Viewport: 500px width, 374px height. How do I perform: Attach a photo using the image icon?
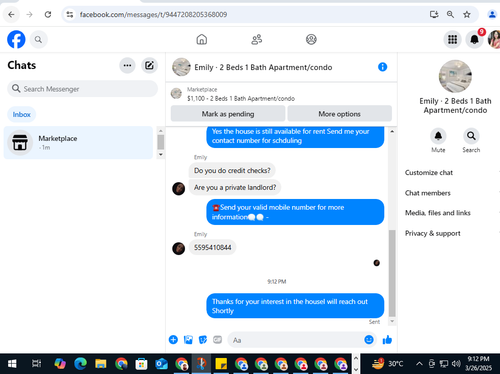188,340
